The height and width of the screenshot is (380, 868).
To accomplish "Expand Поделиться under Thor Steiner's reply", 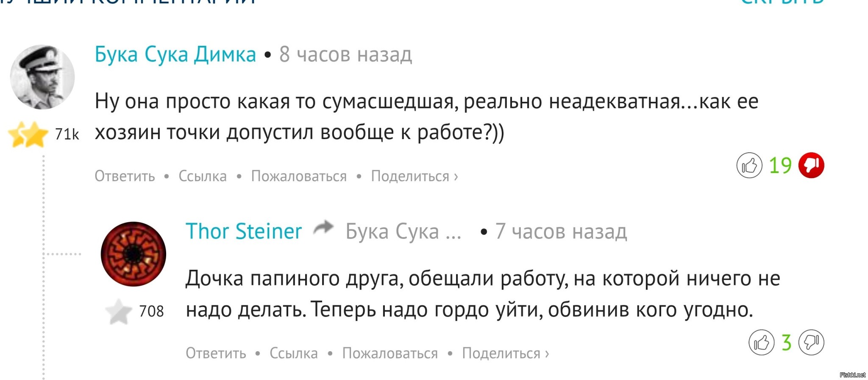I will point(506,353).
